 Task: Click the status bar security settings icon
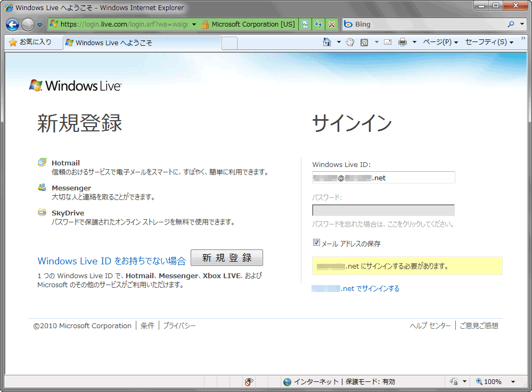click(x=454, y=382)
